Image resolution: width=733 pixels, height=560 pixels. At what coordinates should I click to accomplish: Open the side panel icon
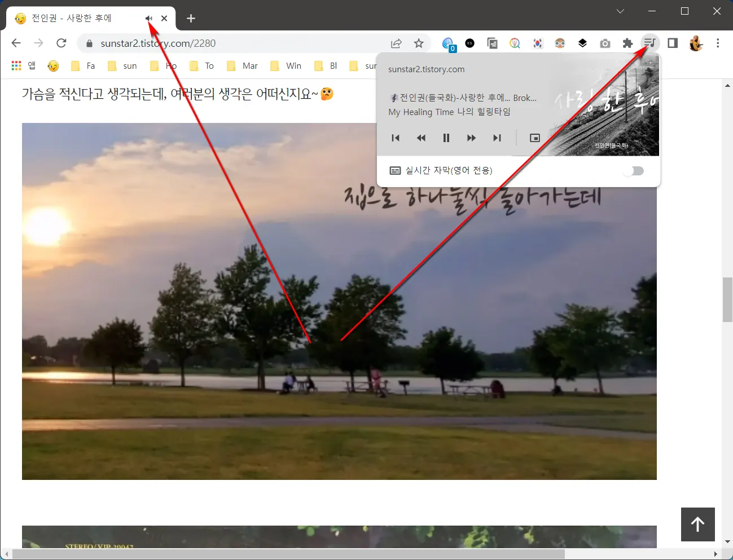(672, 43)
